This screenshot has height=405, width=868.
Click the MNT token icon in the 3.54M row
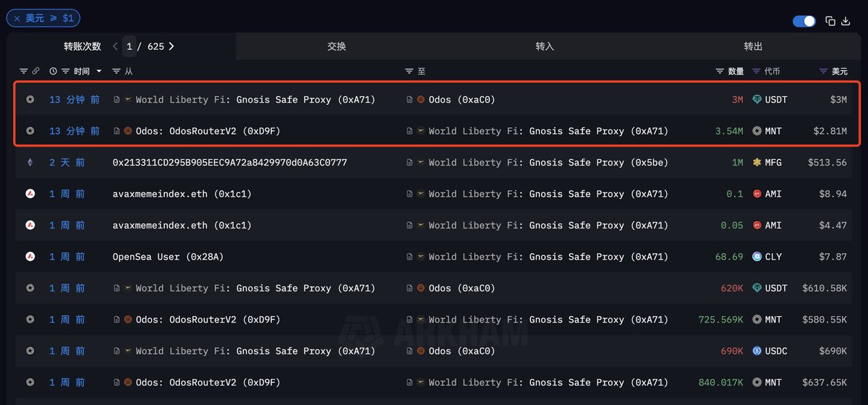click(757, 131)
